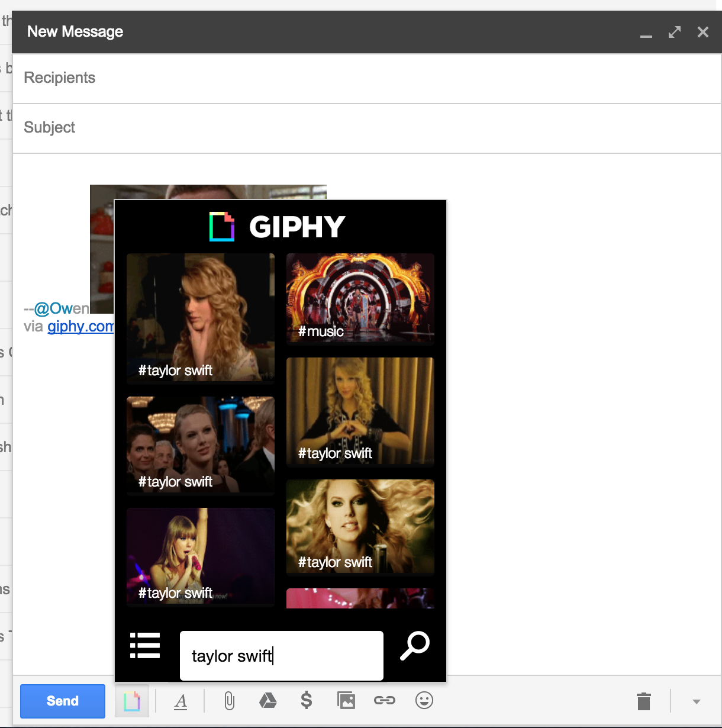Click the Recipients field
Image resolution: width=722 pixels, height=728 pixels.
[x=355, y=78]
